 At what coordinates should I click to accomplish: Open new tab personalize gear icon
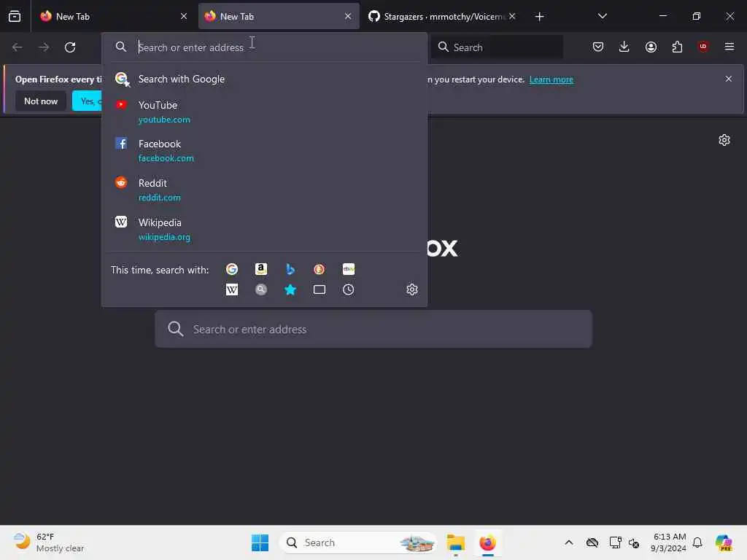(x=724, y=140)
